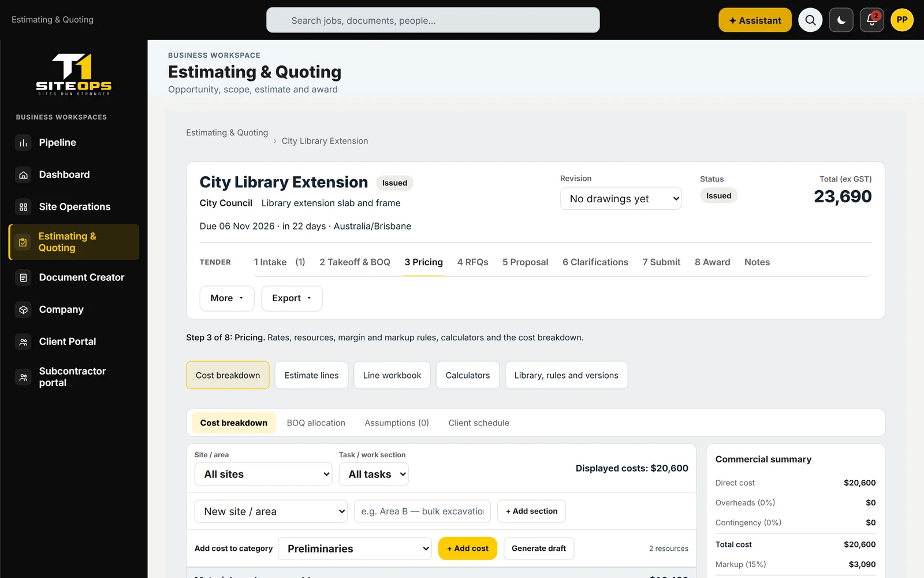Go to the 7 Submit step
This screenshot has width=924, height=578.
pyautogui.click(x=661, y=262)
